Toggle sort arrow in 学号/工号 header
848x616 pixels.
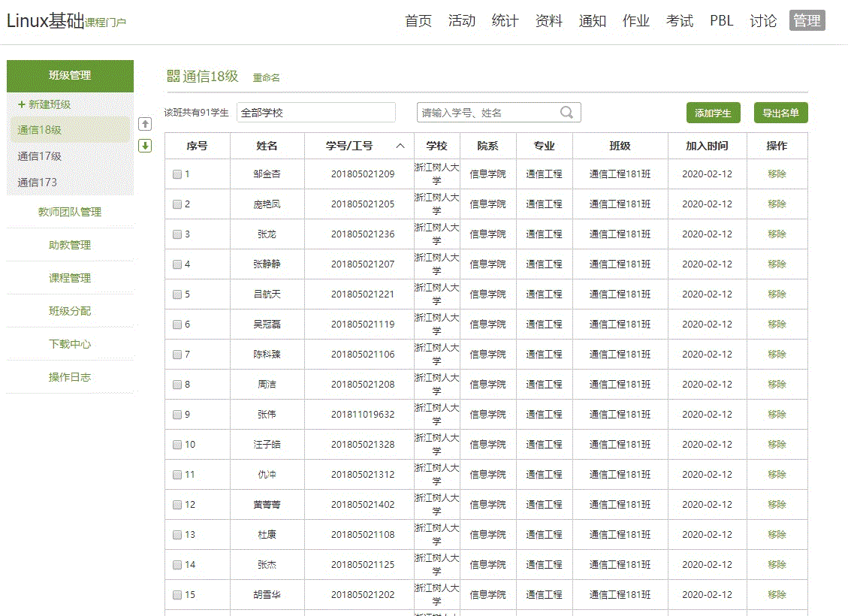(400, 146)
